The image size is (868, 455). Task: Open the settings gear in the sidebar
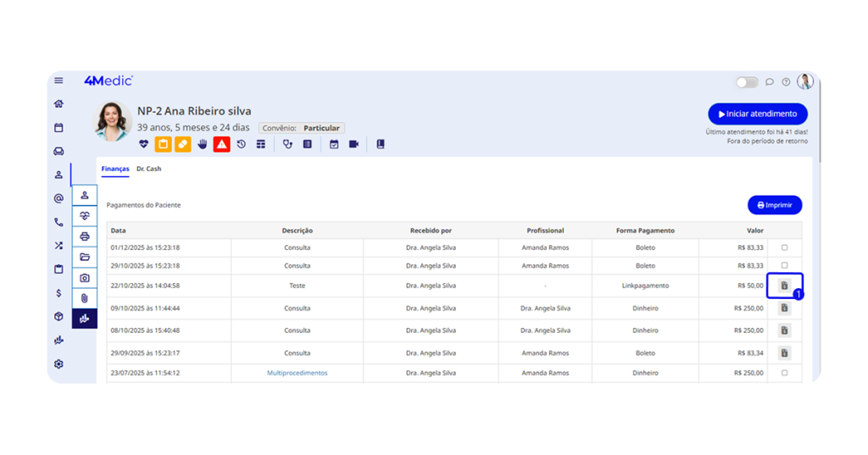coord(58,364)
